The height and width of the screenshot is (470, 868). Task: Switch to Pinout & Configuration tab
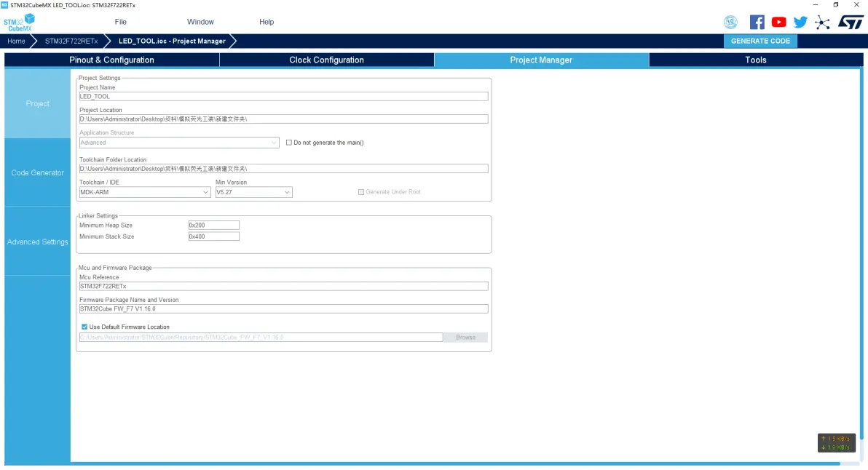click(112, 60)
